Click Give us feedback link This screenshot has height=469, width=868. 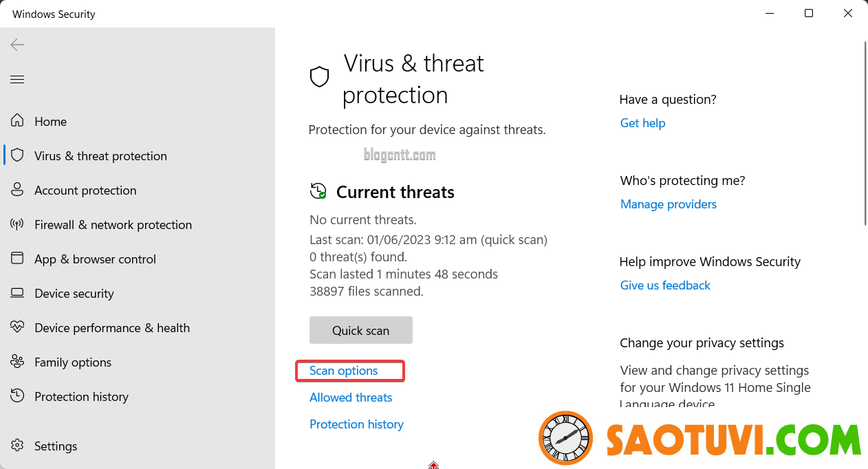tap(665, 285)
